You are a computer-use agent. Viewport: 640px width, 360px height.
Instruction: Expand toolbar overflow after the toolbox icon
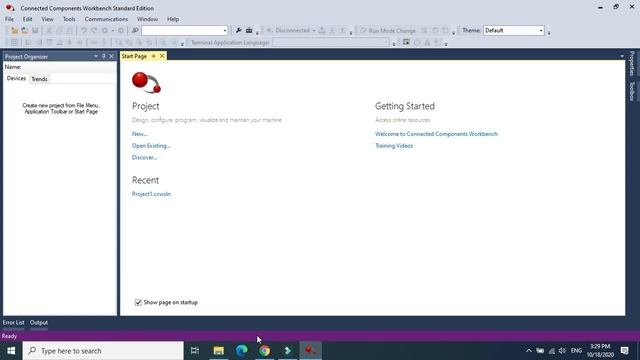(x=257, y=33)
